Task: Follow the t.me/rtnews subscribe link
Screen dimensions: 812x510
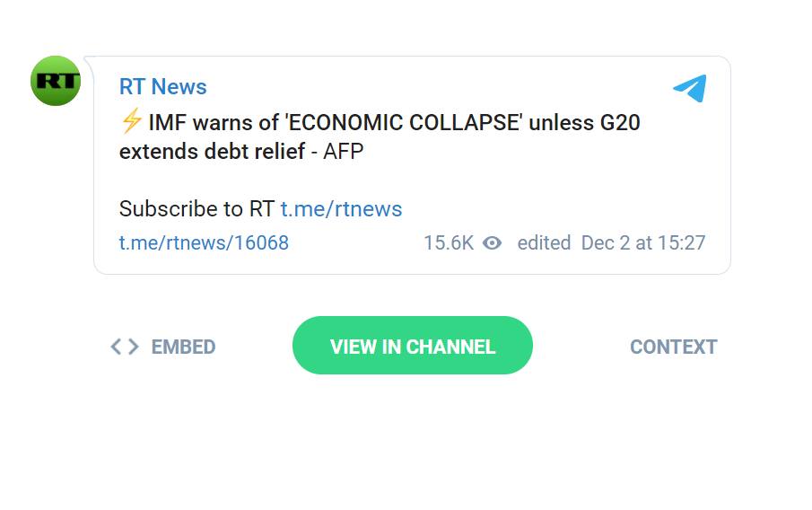Action: [341, 209]
